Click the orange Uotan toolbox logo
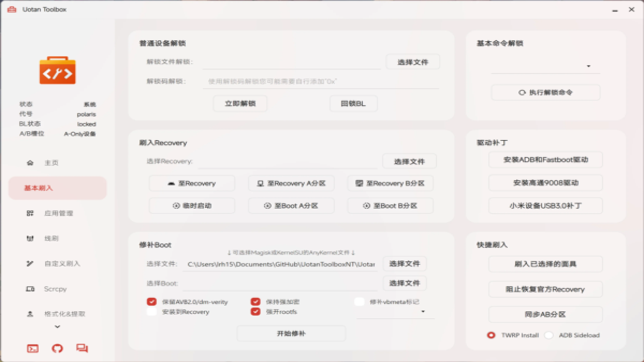The width and height of the screenshot is (644, 362). pyautogui.click(x=57, y=70)
